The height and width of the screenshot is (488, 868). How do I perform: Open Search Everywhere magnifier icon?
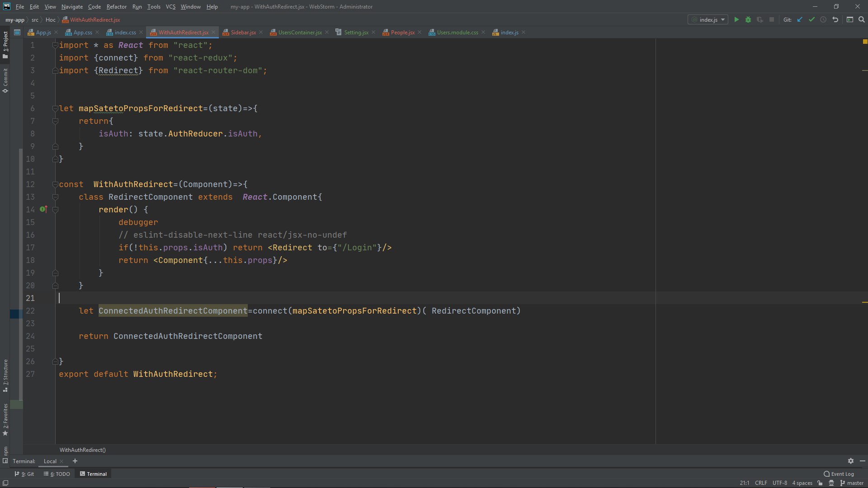pyautogui.click(x=862, y=19)
